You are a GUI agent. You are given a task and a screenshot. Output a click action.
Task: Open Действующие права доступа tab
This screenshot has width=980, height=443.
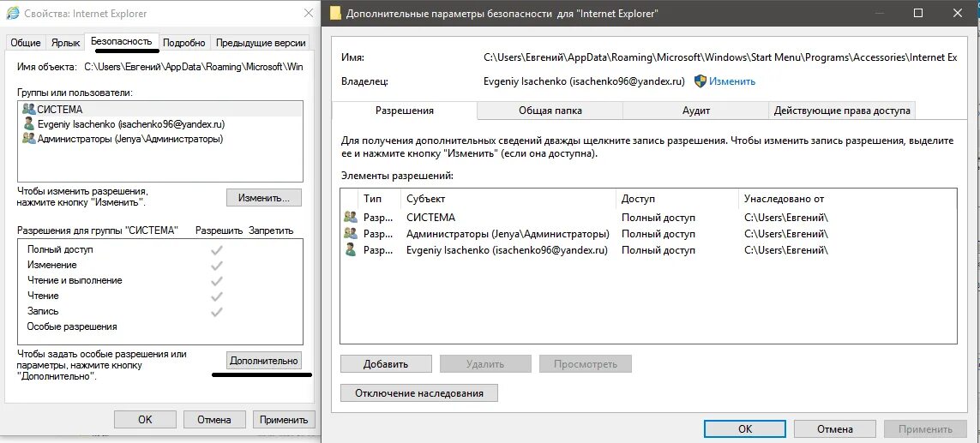click(842, 111)
